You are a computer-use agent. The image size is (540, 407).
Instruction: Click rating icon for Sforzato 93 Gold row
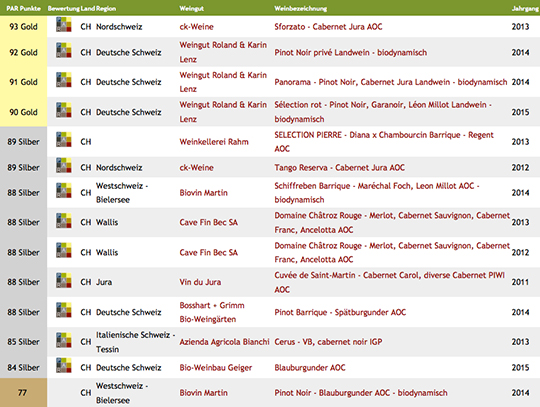[64, 24]
